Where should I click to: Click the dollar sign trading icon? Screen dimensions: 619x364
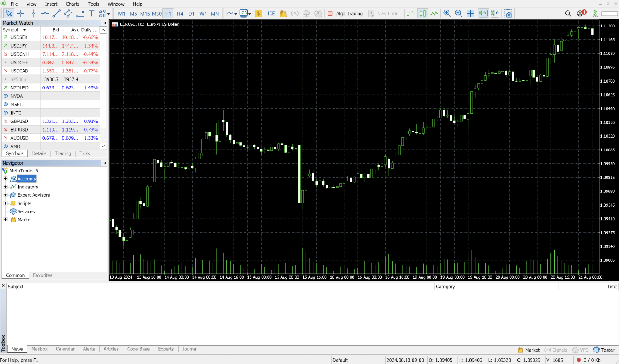point(259,14)
